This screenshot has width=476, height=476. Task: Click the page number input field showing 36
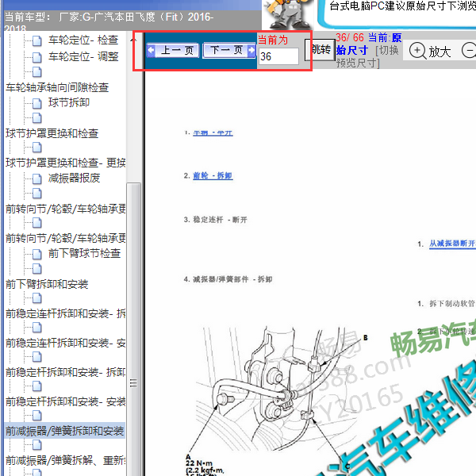(x=278, y=56)
